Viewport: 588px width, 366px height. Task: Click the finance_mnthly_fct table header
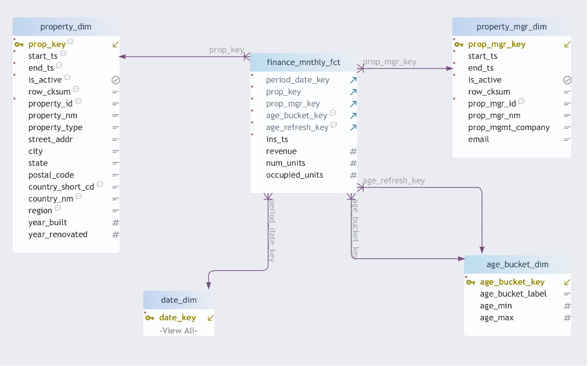303,62
